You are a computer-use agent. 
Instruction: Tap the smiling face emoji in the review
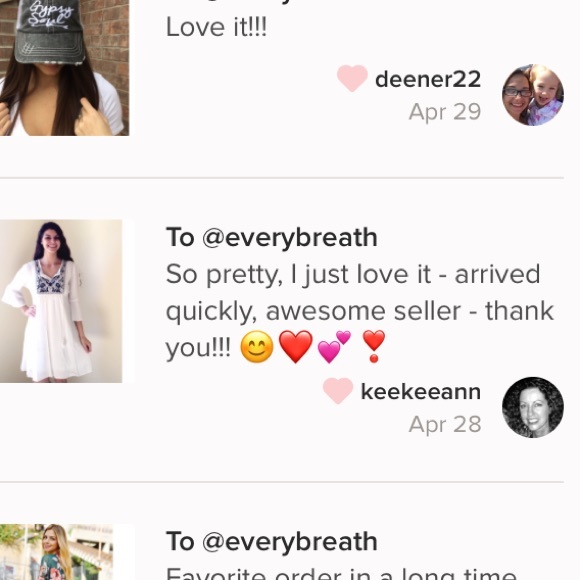[257, 347]
